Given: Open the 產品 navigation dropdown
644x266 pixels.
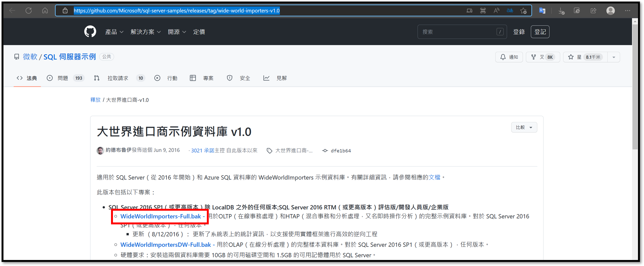Looking at the screenshot, I should click(114, 32).
